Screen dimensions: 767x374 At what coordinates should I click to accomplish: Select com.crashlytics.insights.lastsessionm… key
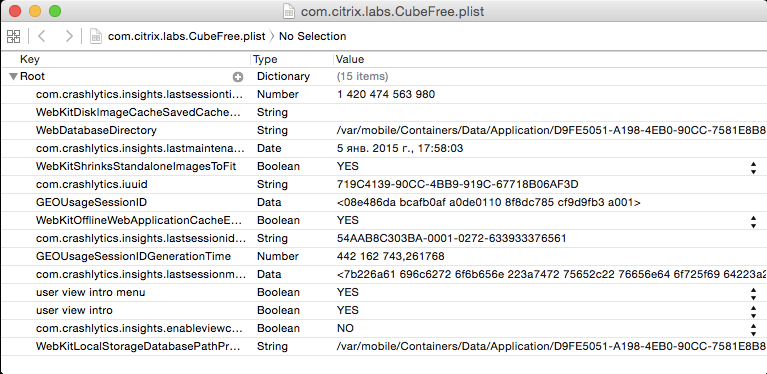coord(141,274)
